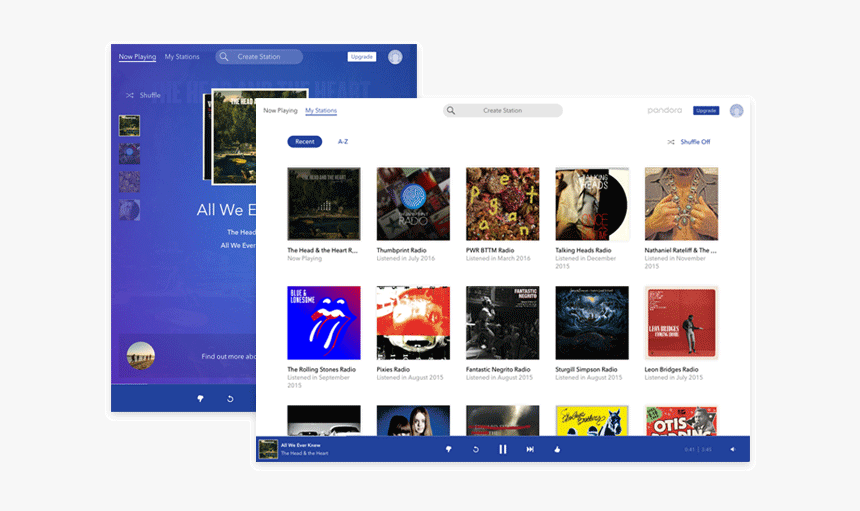Select third station thumbnail in purple sidebar
The height and width of the screenshot is (511, 860).
pos(129,181)
